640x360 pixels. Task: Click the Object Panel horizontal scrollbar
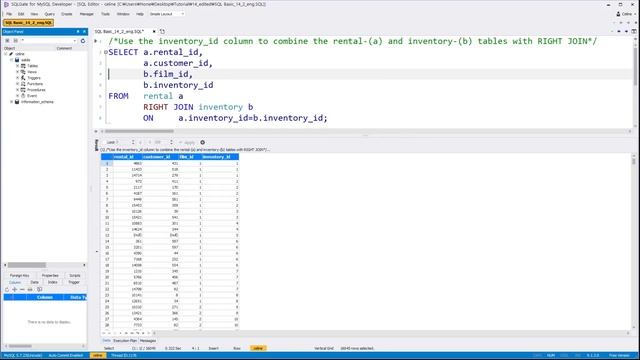[x=27, y=265]
